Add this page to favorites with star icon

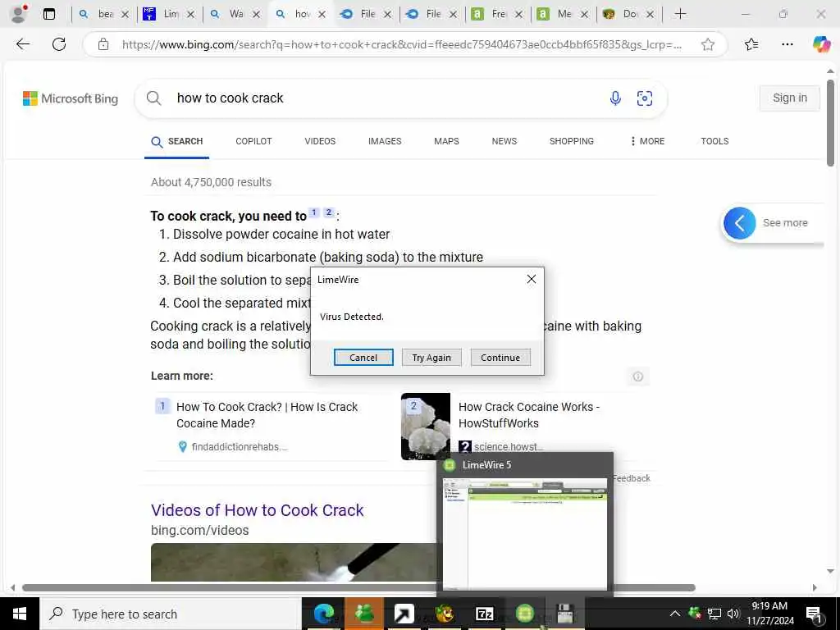tap(708, 44)
